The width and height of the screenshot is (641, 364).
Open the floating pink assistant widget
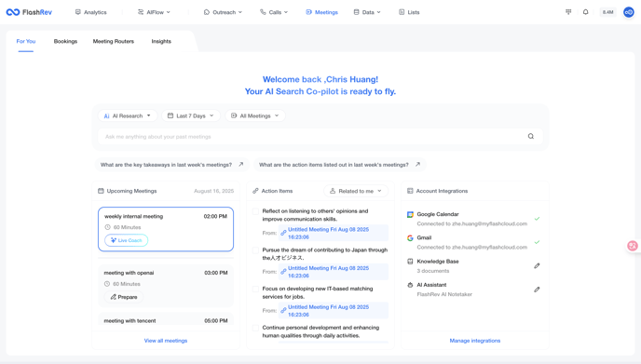[x=633, y=246]
